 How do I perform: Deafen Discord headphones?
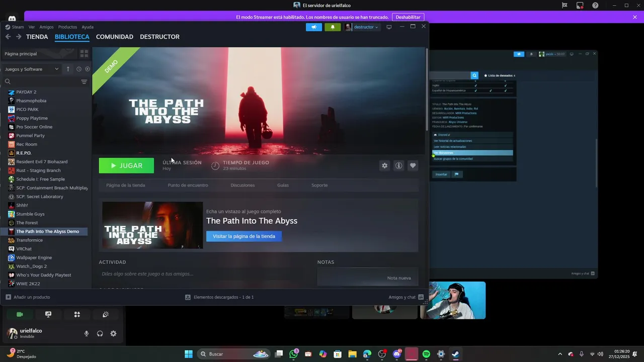(100, 333)
